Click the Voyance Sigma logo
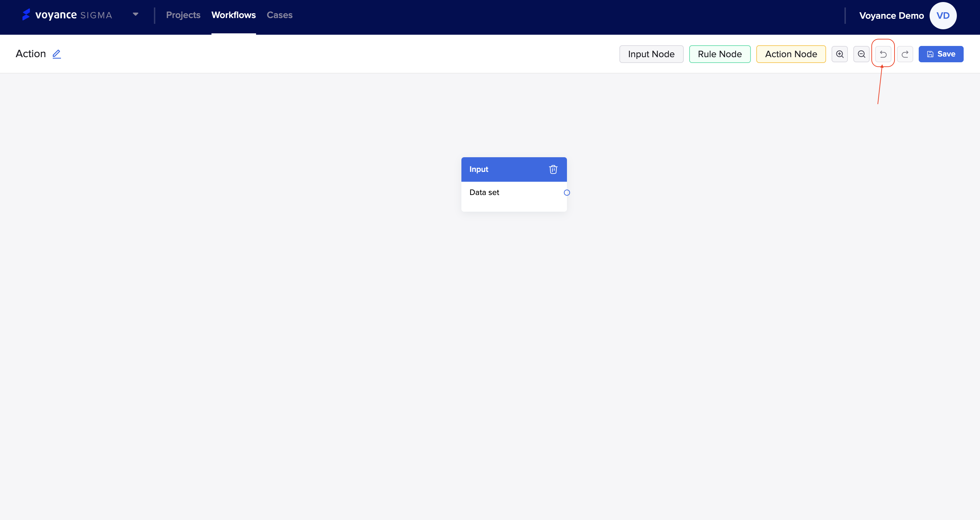The image size is (980, 520). (x=67, y=15)
